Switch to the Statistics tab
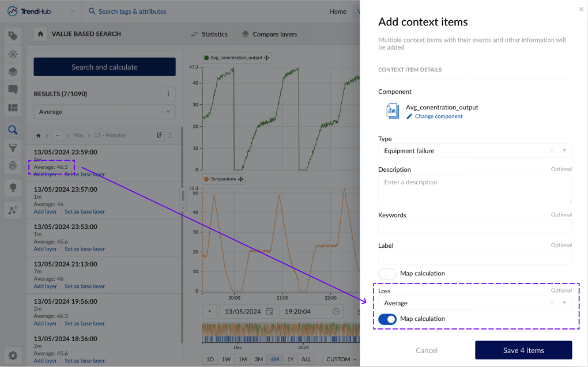588x367 pixels. click(x=209, y=34)
